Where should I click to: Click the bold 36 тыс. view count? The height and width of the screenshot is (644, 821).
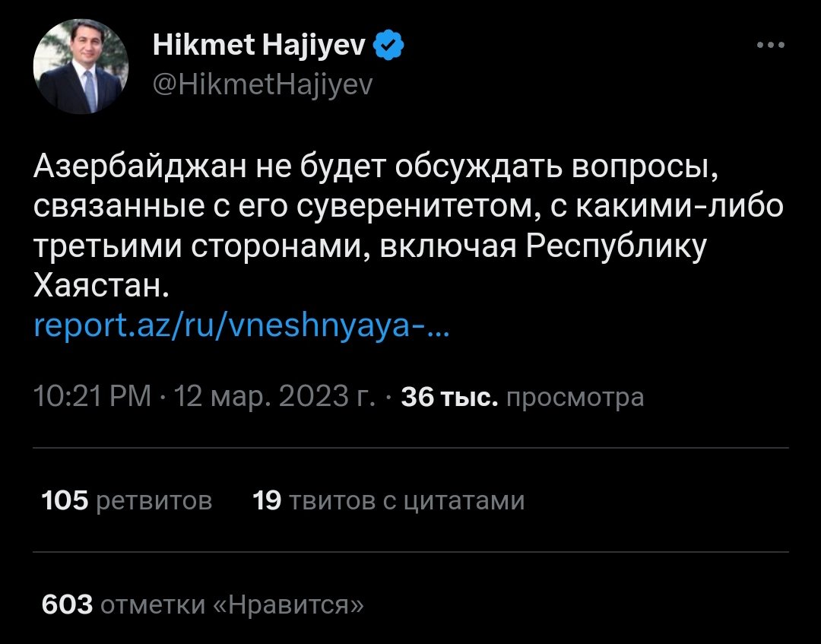click(449, 397)
